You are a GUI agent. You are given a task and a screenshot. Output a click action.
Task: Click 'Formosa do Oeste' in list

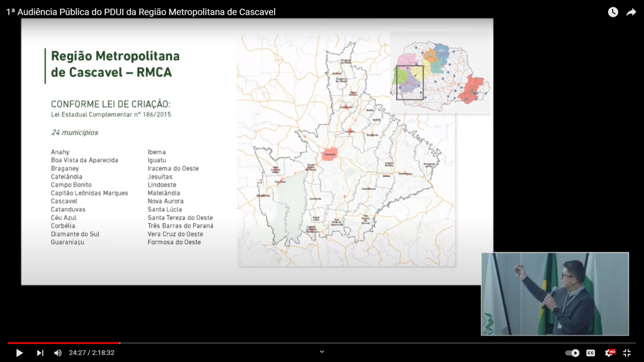(174, 242)
